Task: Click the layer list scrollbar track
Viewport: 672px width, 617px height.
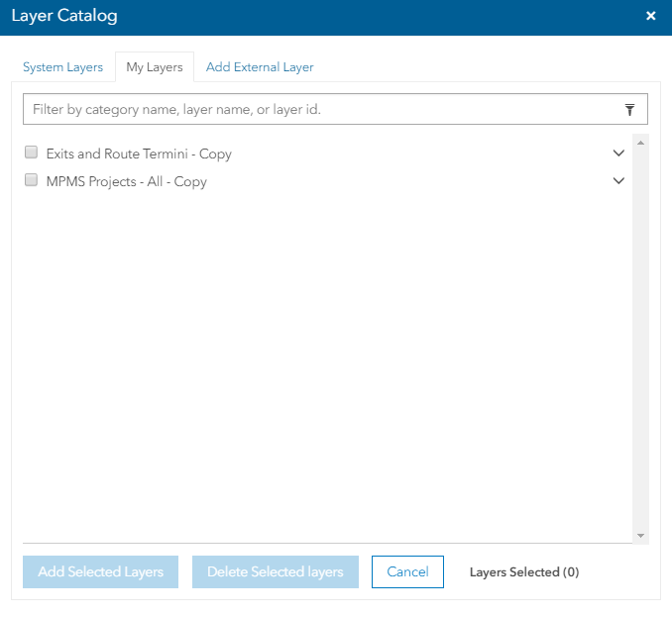Action: (641, 337)
